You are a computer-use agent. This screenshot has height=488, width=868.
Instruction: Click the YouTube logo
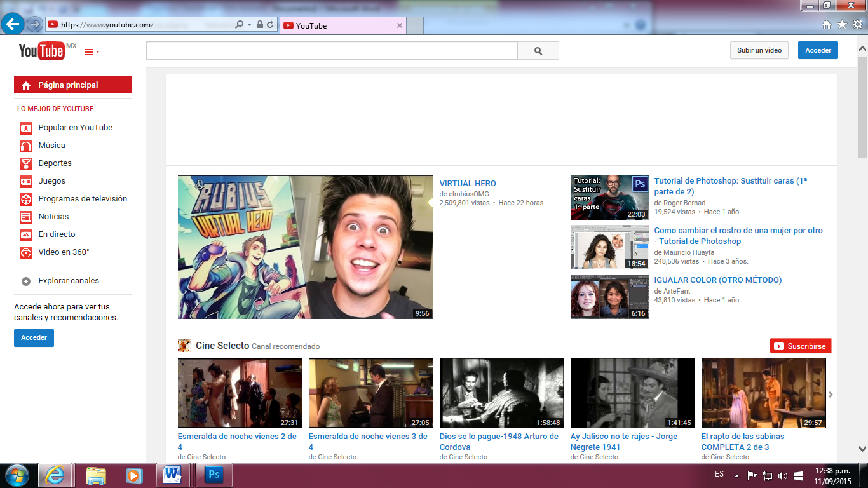(42, 51)
